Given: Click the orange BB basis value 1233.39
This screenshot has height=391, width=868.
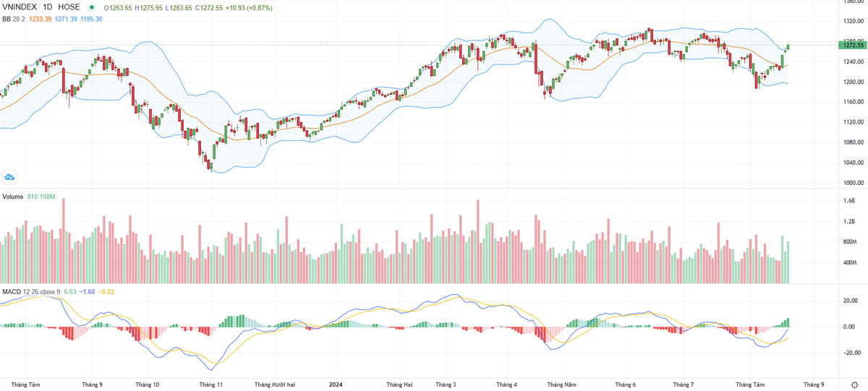Looking at the screenshot, I should [x=41, y=19].
